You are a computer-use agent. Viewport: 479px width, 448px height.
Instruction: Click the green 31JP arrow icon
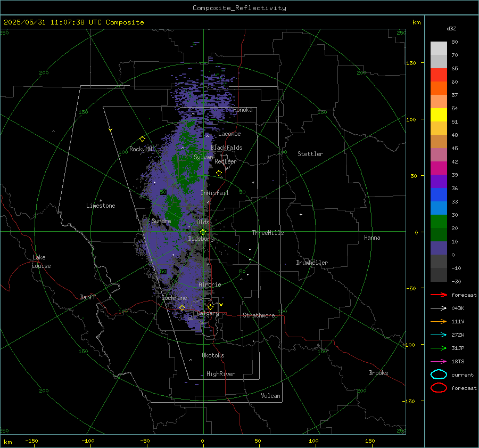pos(439,348)
